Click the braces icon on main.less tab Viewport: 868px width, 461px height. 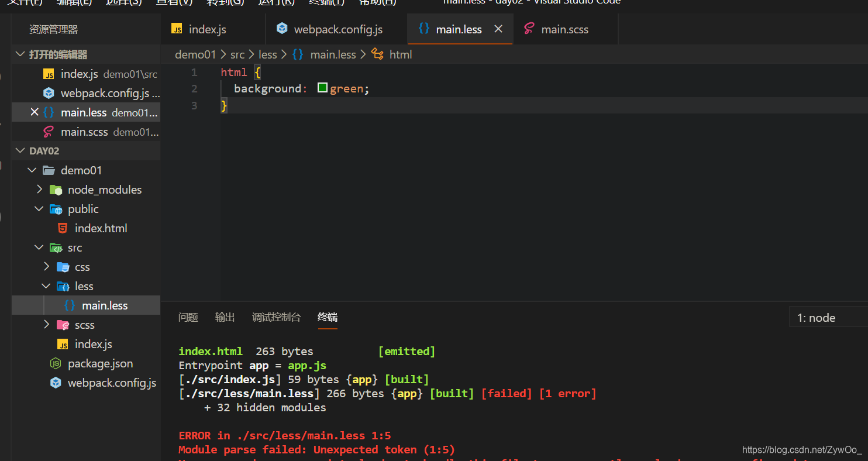point(424,29)
